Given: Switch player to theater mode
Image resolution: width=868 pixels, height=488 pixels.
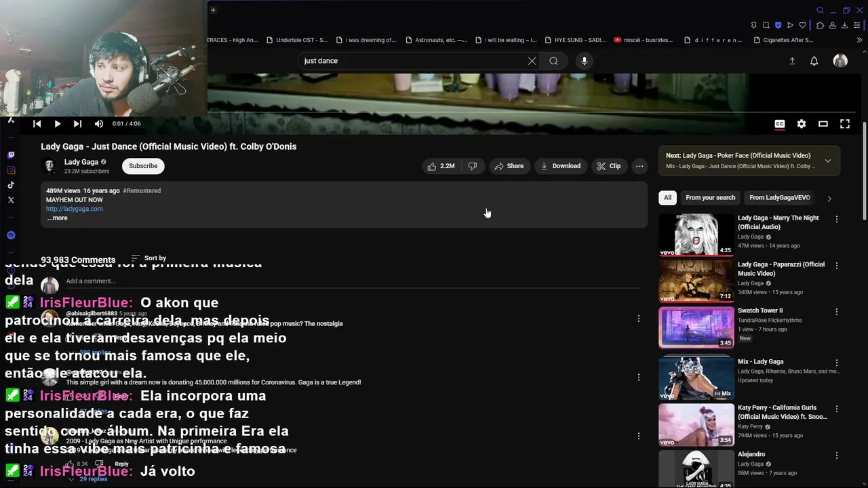Looking at the screenshot, I should [823, 124].
